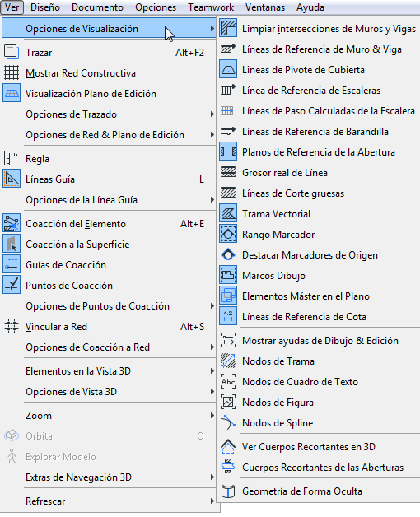Click the Rango Marcador icon
420x517 pixels.
228,234
